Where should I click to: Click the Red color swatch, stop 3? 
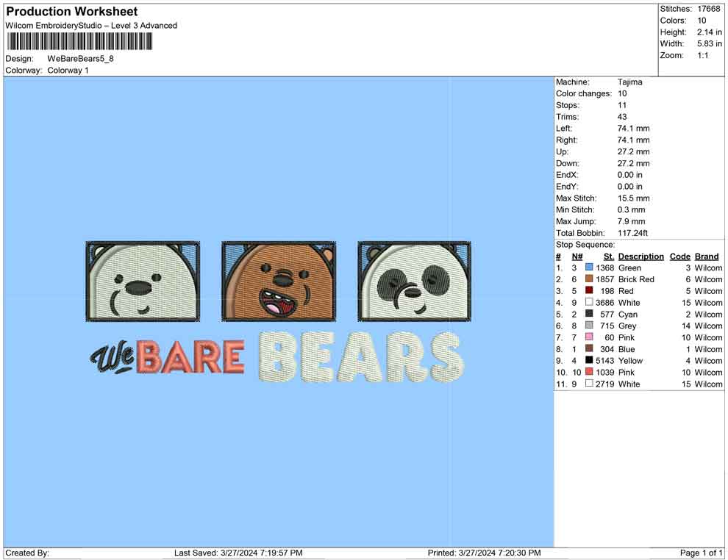[589, 290]
